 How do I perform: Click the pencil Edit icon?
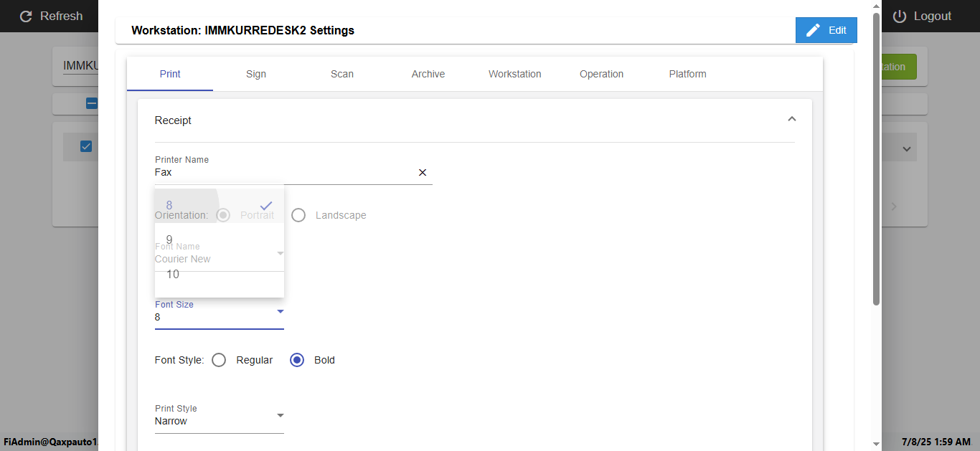(x=813, y=30)
